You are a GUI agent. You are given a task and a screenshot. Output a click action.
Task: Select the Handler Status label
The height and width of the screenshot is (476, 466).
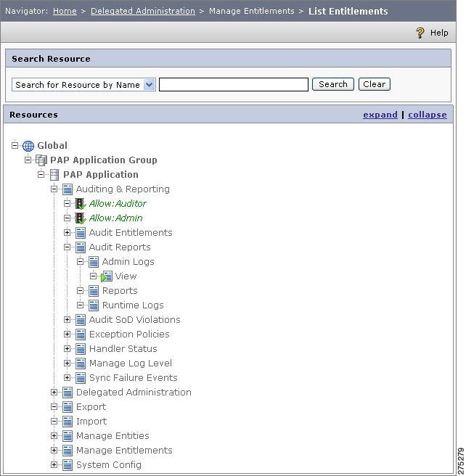123,349
